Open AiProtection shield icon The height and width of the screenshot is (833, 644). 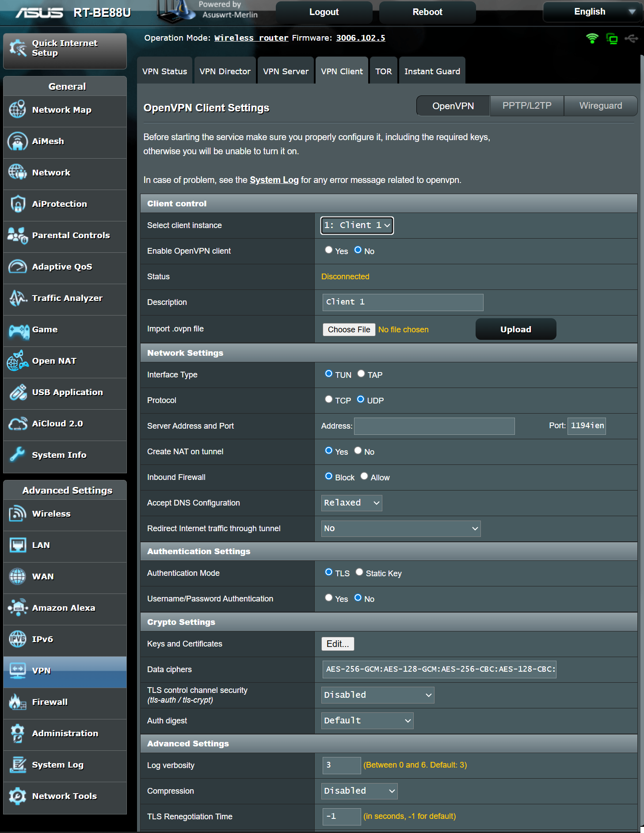coord(18,204)
